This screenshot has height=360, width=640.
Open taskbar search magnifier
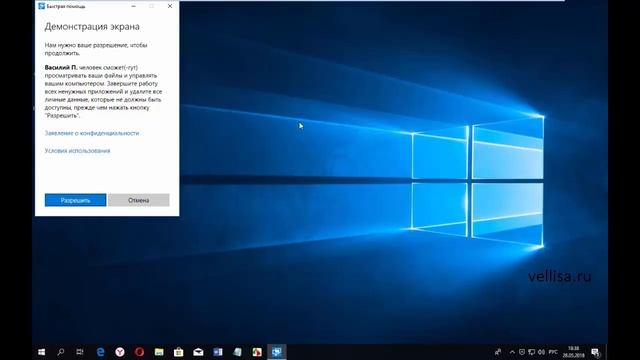(x=61, y=352)
